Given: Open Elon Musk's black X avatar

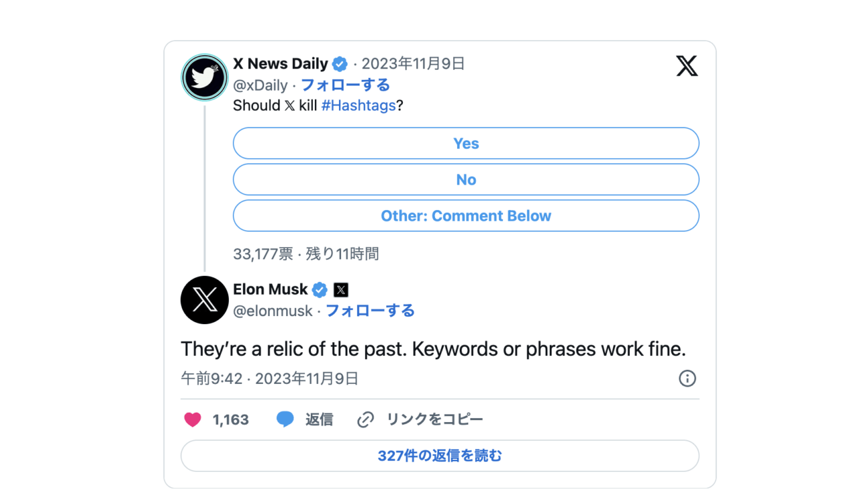Looking at the screenshot, I should point(205,300).
